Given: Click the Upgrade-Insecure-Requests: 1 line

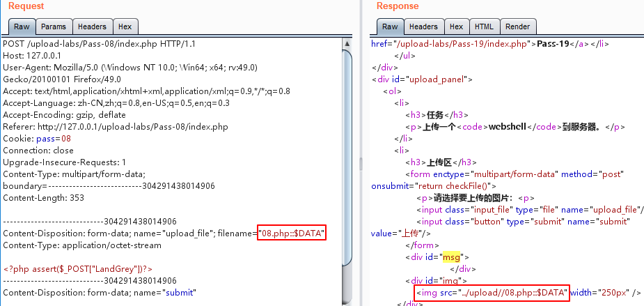Looking at the screenshot, I should (x=64, y=162).
